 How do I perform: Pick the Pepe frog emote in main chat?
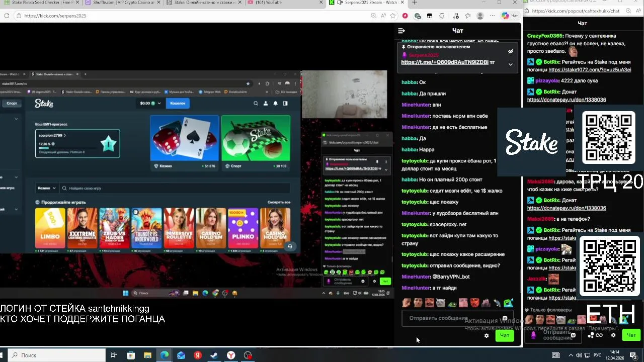452,303
